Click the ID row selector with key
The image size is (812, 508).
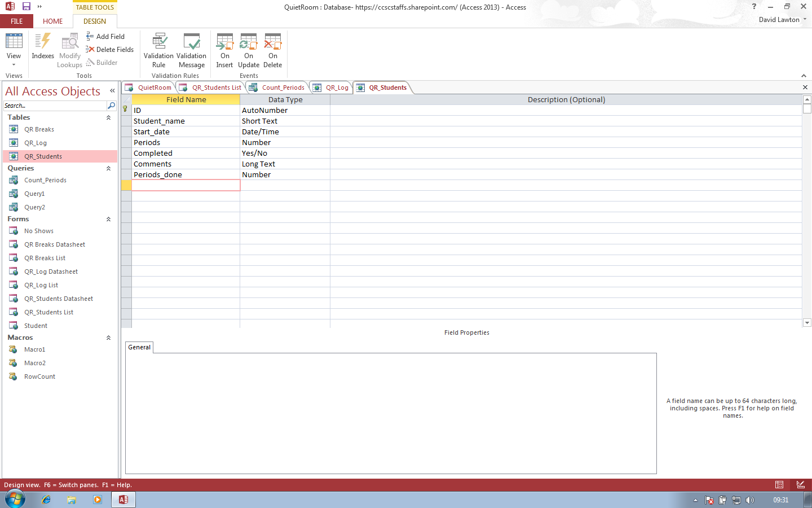point(126,110)
